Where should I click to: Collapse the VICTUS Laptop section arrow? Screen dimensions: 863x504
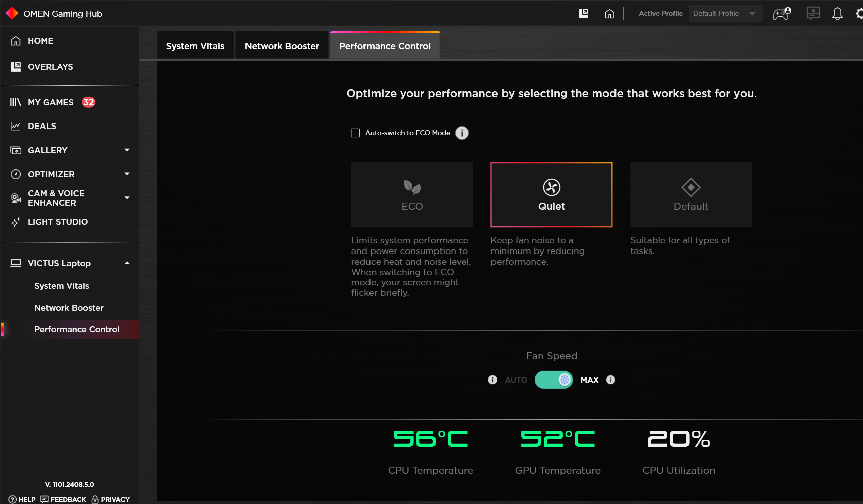(127, 263)
